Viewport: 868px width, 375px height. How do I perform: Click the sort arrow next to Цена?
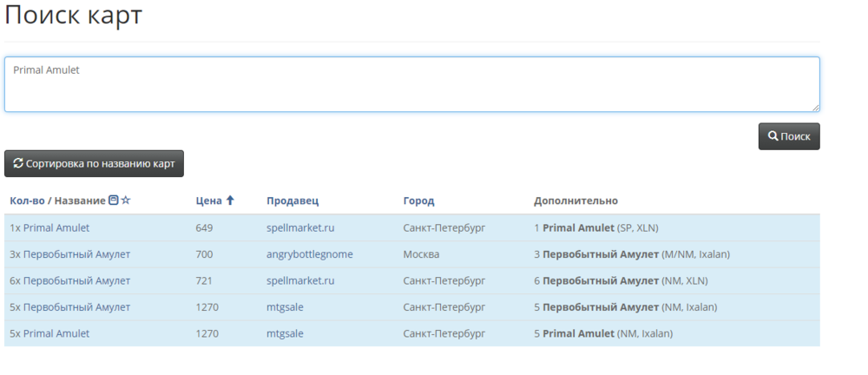click(230, 201)
